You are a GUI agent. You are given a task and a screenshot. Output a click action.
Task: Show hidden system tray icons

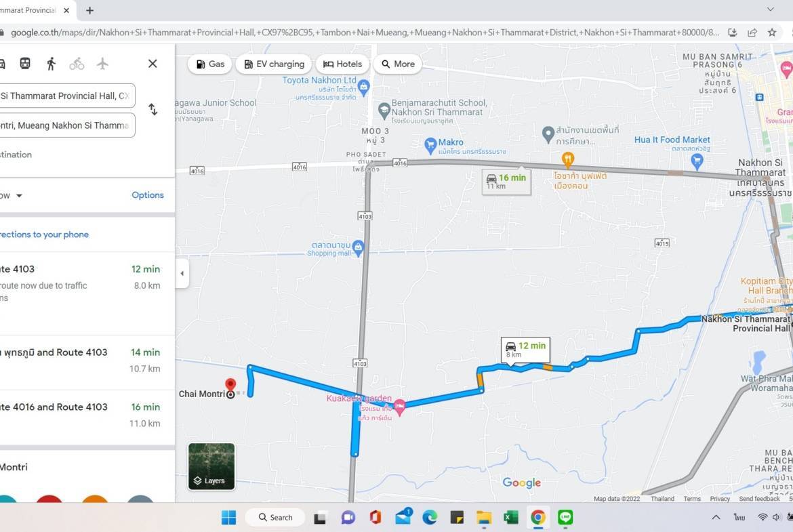[x=716, y=518]
